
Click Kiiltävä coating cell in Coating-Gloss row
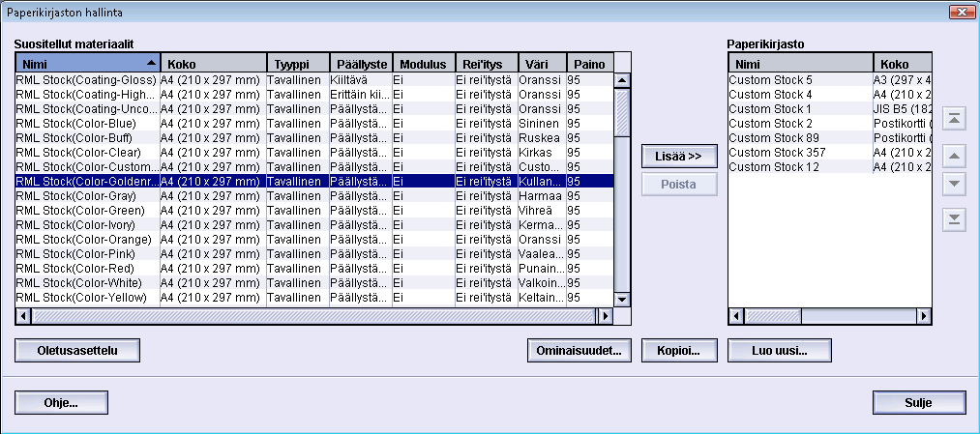[361, 80]
